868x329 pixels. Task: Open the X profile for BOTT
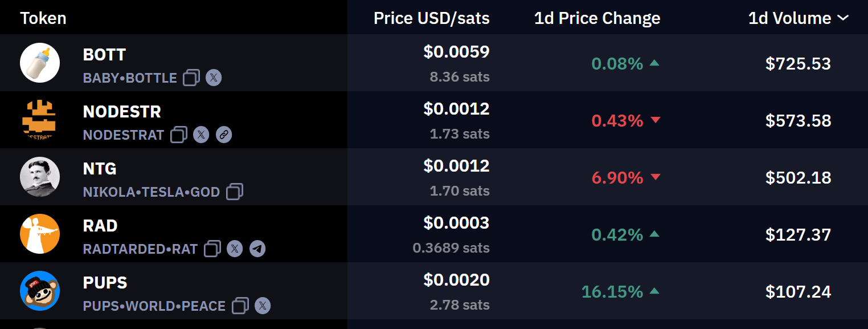pos(214,78)
